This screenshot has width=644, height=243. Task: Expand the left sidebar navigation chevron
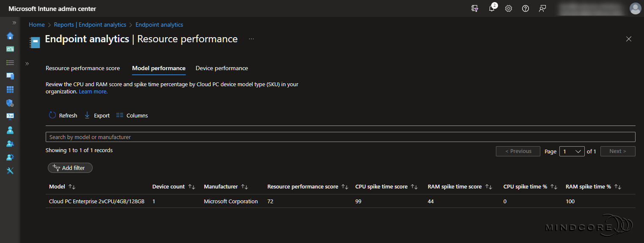point(14,22)
